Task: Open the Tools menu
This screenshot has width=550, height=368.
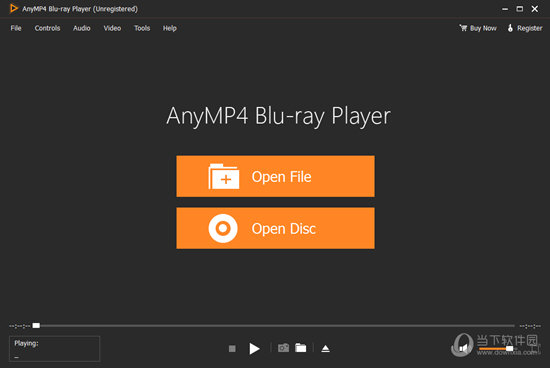Action: (142, 28)
